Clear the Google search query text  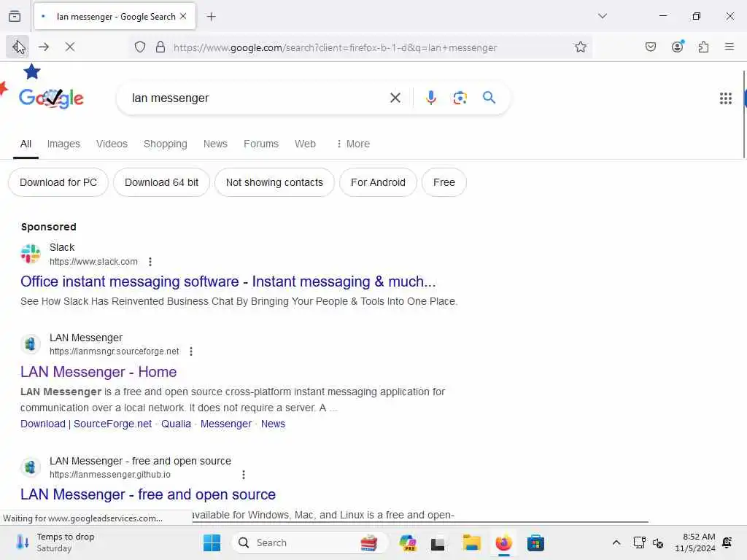(x=395, y=98)
